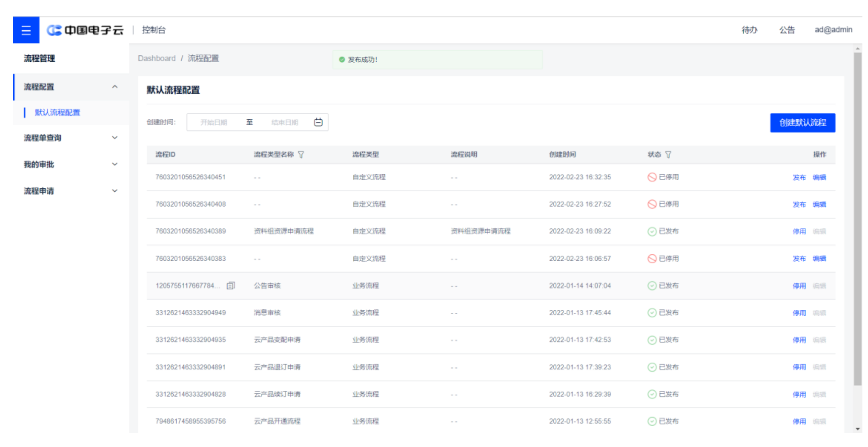Screen dimensions: 868x447
Task: Disable the 云产品开通流程 flow
Action: pos(799,421)
